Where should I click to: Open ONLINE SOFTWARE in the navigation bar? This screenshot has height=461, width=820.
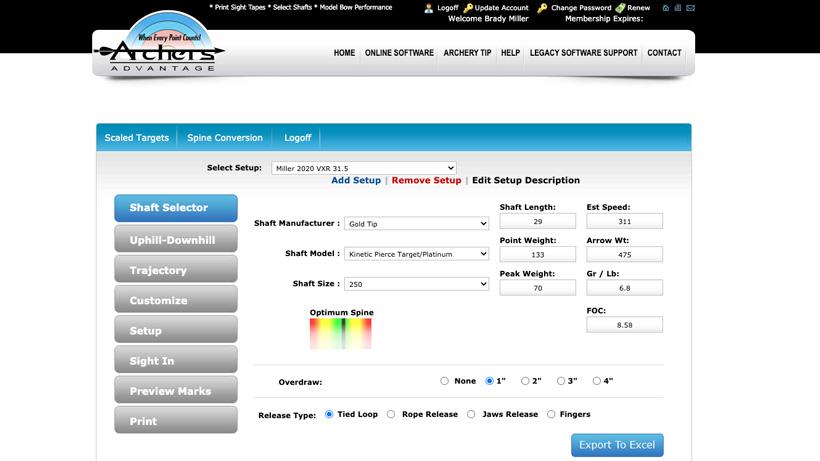(x=399, y=53)
